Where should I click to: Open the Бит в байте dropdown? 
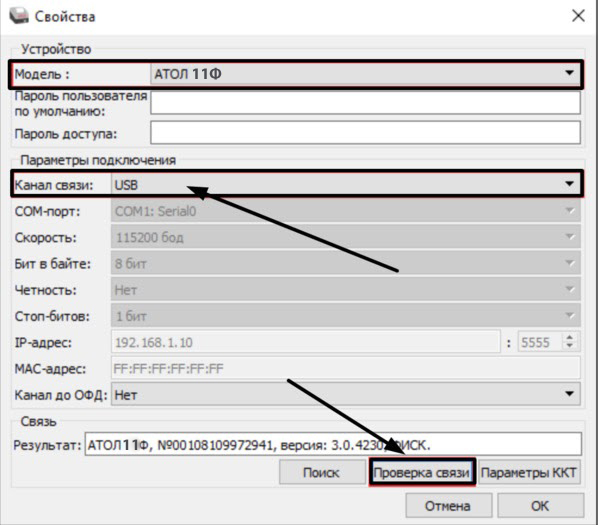coord(344,263)
